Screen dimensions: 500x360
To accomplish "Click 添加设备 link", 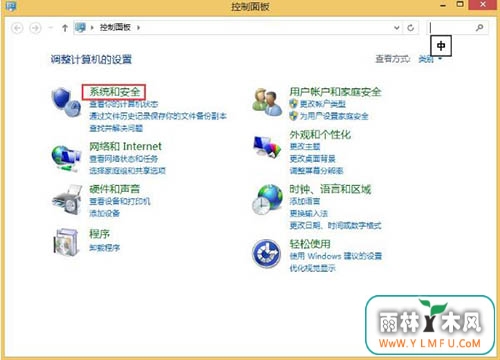I will pos(105,213).
